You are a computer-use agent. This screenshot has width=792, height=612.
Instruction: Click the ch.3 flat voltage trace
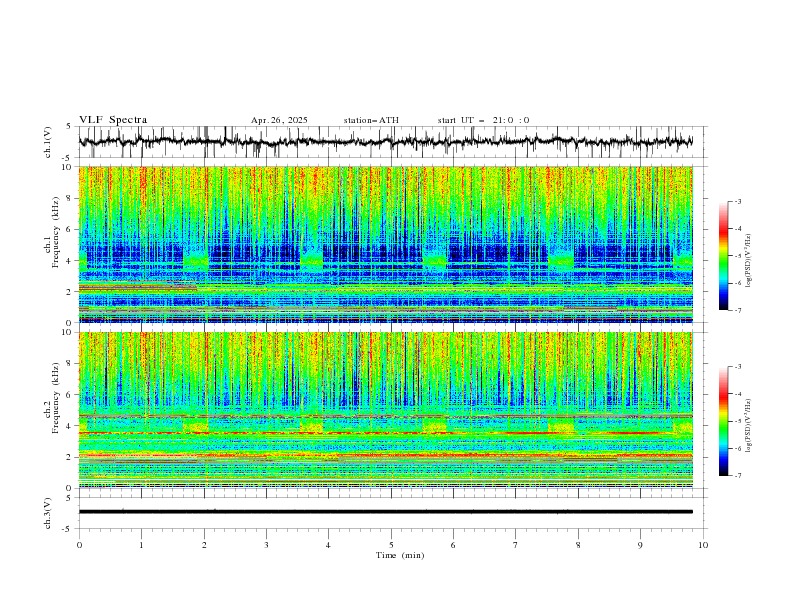coord(386,512)
